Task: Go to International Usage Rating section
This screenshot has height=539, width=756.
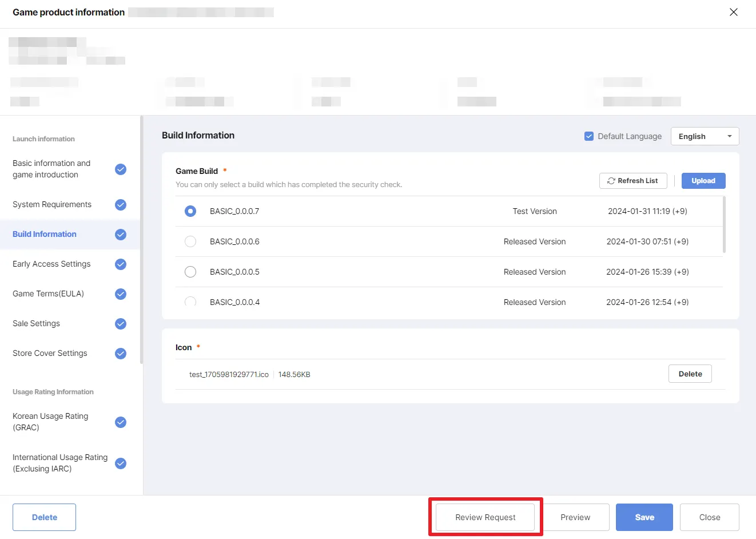Action: [60, 463]
